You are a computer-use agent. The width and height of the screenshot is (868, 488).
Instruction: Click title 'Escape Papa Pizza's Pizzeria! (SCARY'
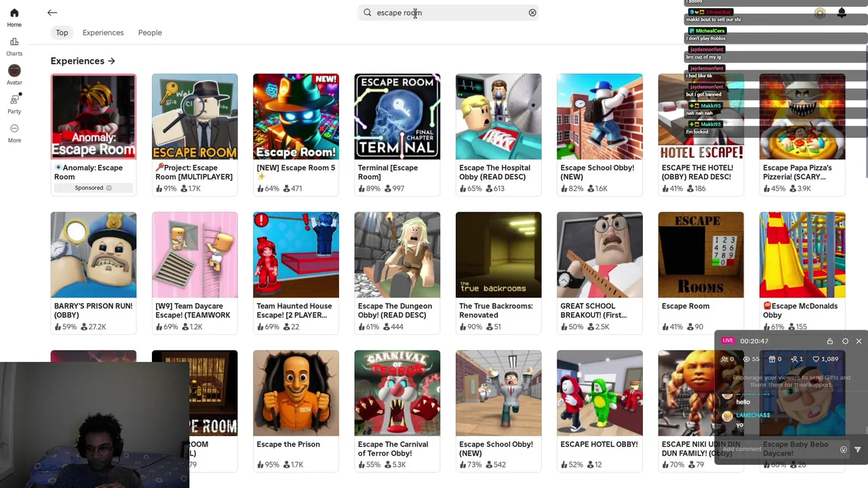click(797, 172)
